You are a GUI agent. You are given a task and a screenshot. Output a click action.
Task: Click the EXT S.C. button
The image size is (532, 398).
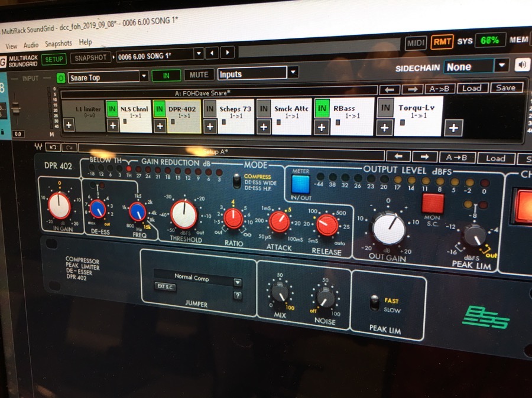(x=166, y=286)
